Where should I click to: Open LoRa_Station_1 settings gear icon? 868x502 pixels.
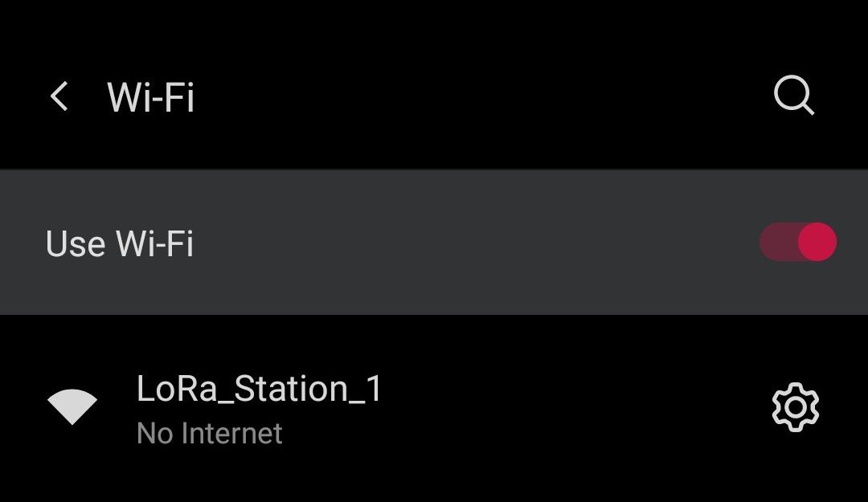point(796,406)
